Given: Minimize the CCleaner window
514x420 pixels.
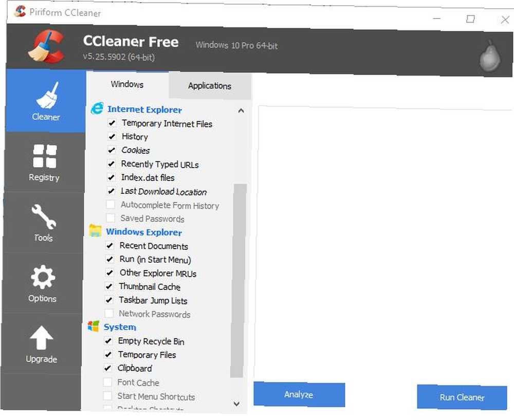Looking at the screenshot, I should (x=436, y=19).
